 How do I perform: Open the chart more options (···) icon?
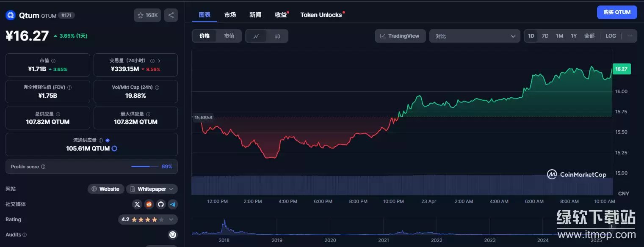pos(630,36)
